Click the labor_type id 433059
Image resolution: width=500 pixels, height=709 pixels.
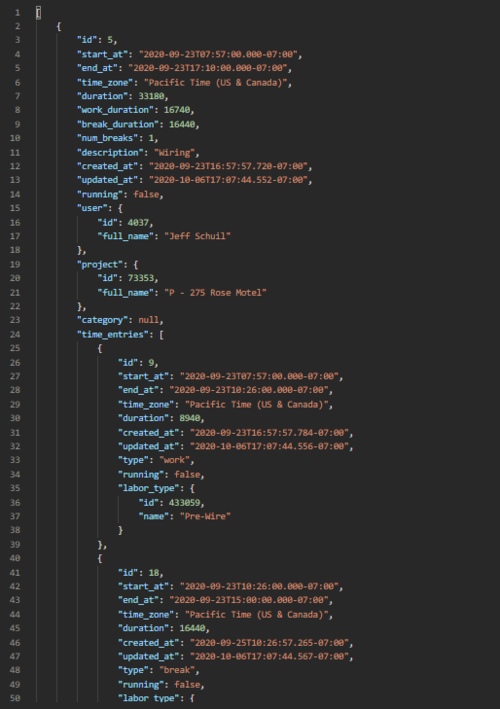184,502
